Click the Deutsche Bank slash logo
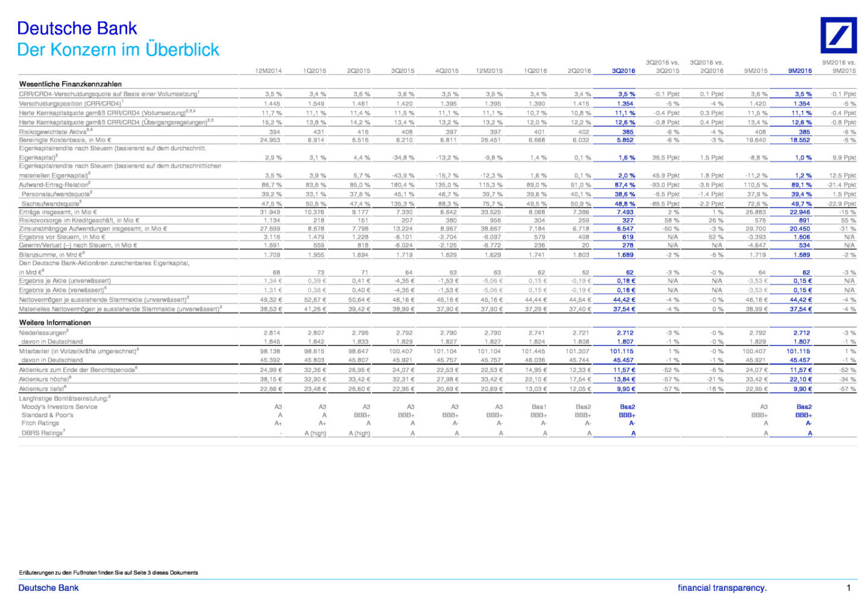 pos(838,35)
